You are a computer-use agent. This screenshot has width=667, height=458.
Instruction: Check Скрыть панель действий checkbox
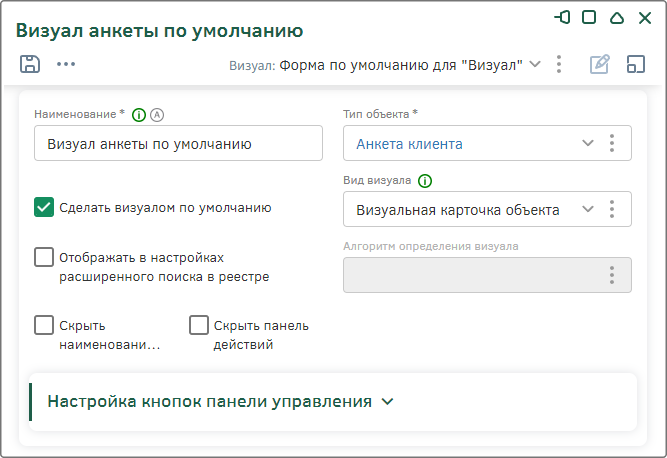click(199, 325)
